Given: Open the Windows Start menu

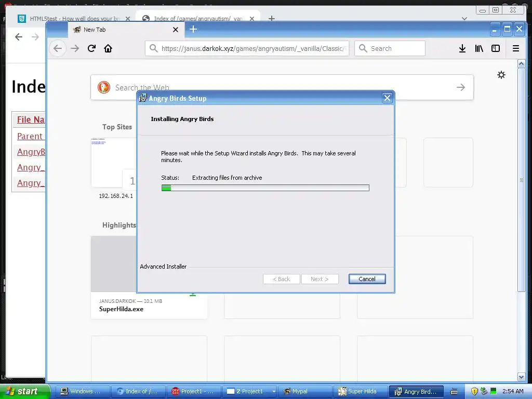Looking at the screenshot, I should point(24,391).
